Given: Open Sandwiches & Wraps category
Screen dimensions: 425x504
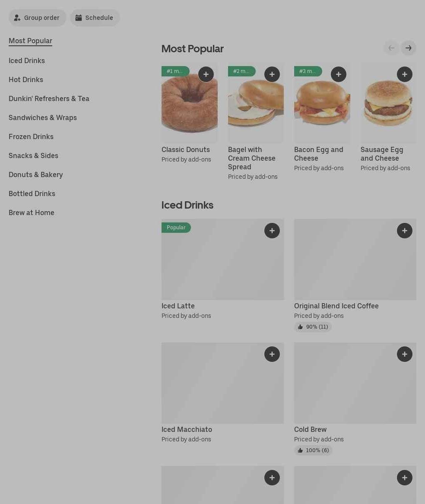Looking at the screenshot, I should 43,117.
